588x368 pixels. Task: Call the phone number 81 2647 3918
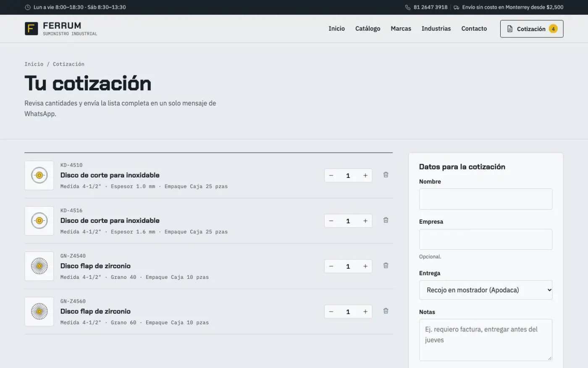[430, 7]
